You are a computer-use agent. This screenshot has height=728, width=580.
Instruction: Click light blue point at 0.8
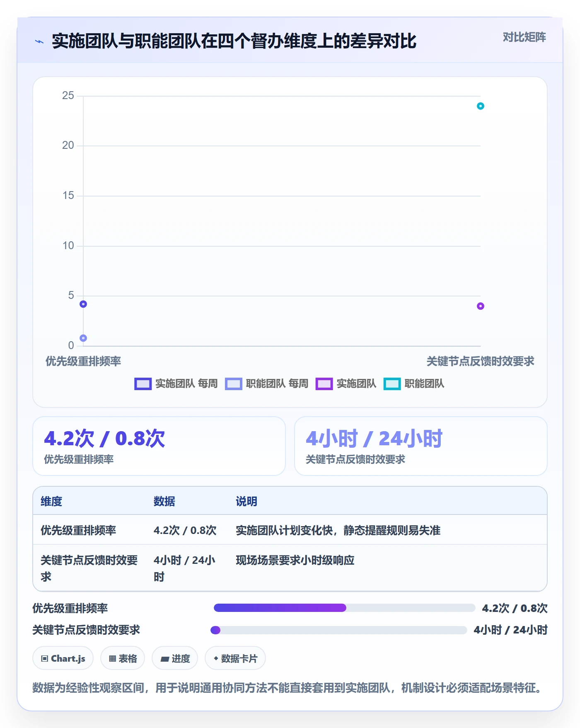[x=83, y=338]
